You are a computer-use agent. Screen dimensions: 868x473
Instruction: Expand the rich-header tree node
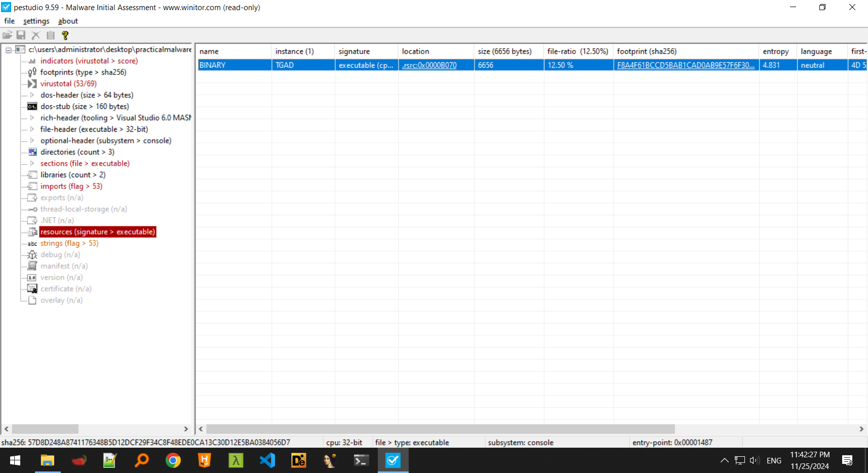pyautogui.click(x=32, y=118)
